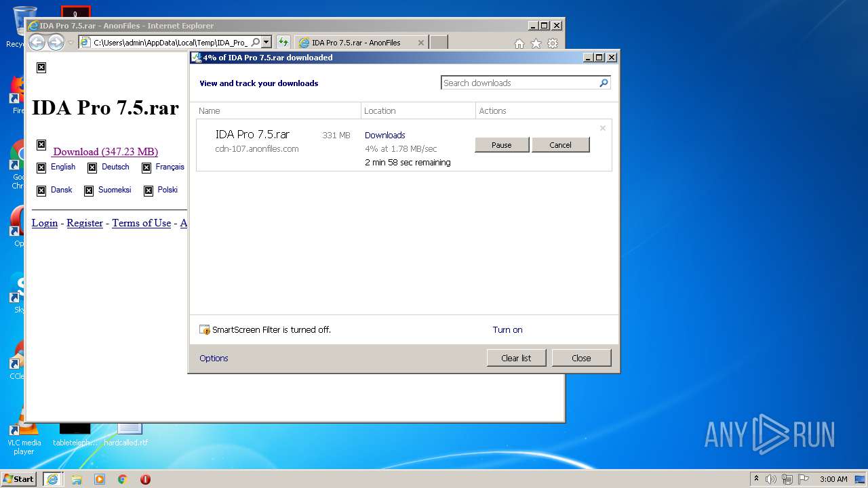Focus the Search downloads field

(x=519, y=83)
